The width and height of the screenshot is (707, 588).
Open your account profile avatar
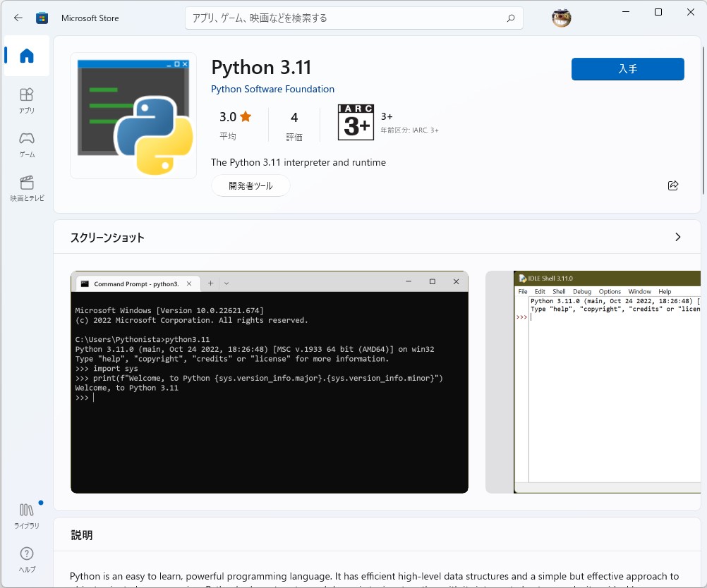point(561,18)
